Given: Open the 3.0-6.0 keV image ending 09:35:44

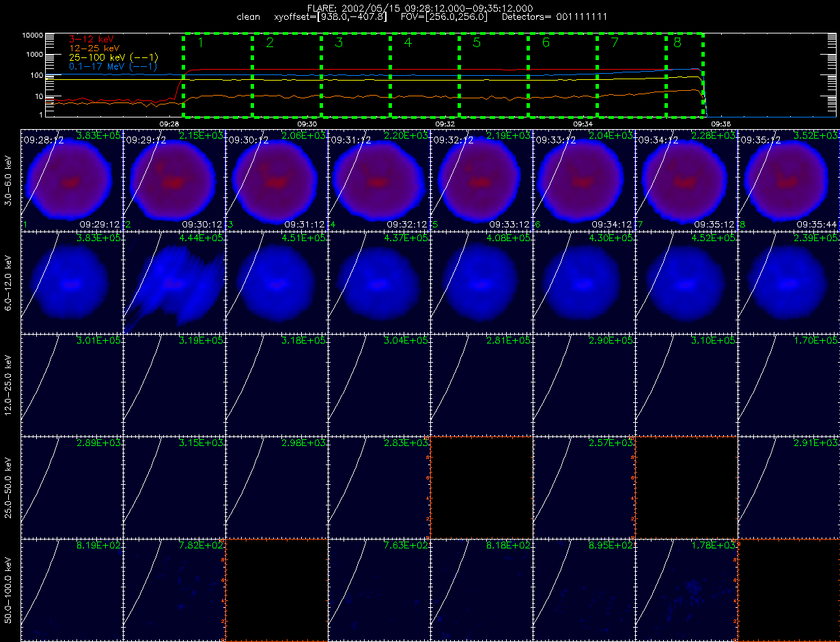Looking at the screenshot, I should pyautogui.click(x=789, y=180).
